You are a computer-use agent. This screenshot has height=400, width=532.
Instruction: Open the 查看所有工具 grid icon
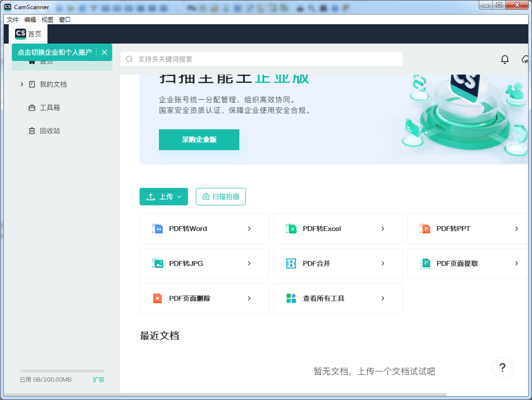point(291,298)
